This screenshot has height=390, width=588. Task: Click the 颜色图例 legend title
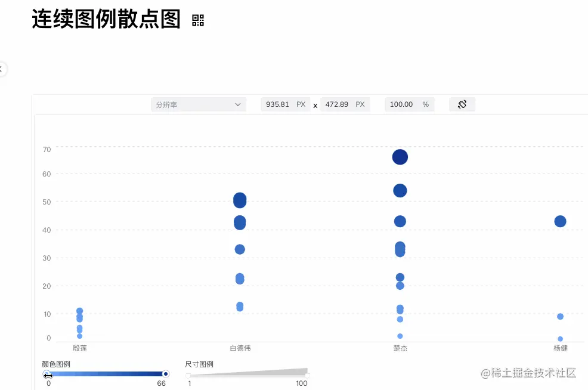[56, 364]
